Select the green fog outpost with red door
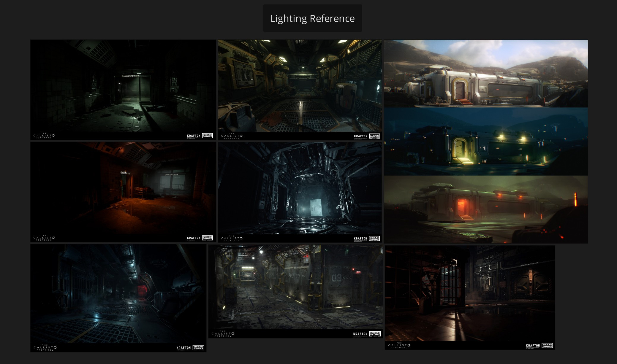Image resolution: width=617 pixels, height=364 pixels. pos(486,209)
